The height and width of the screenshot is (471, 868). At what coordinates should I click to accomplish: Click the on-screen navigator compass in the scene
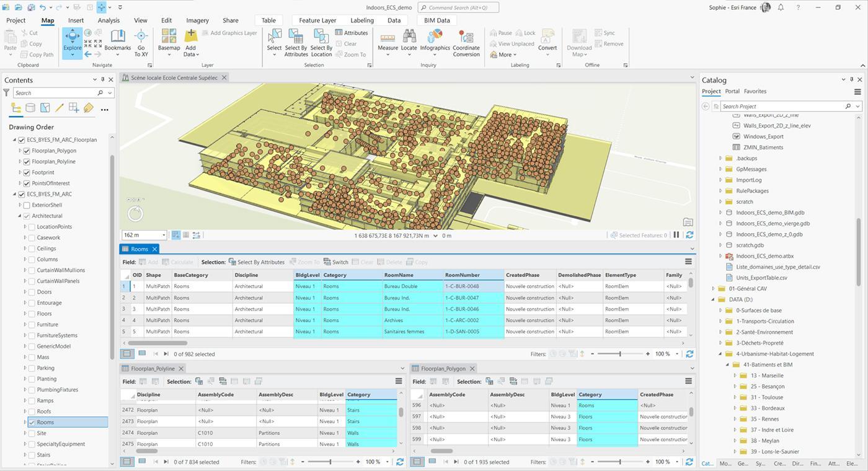coord(135,214)
